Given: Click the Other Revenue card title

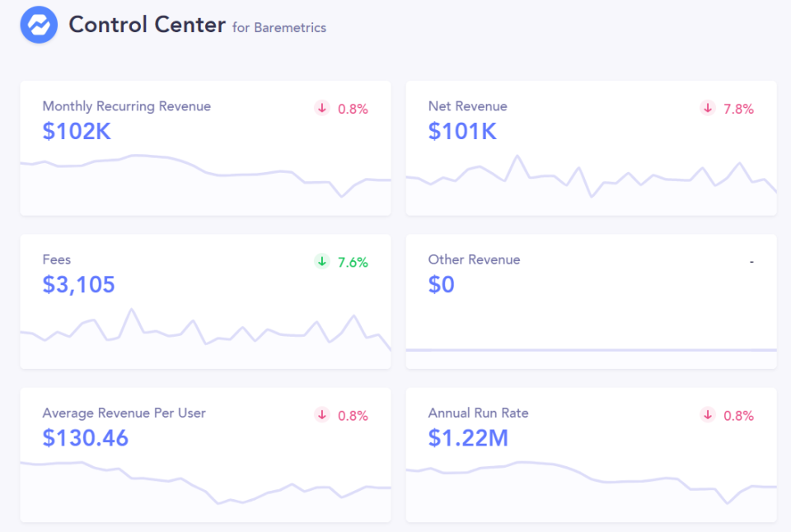Looking at the screenshot, I should [x=474, y=259].
